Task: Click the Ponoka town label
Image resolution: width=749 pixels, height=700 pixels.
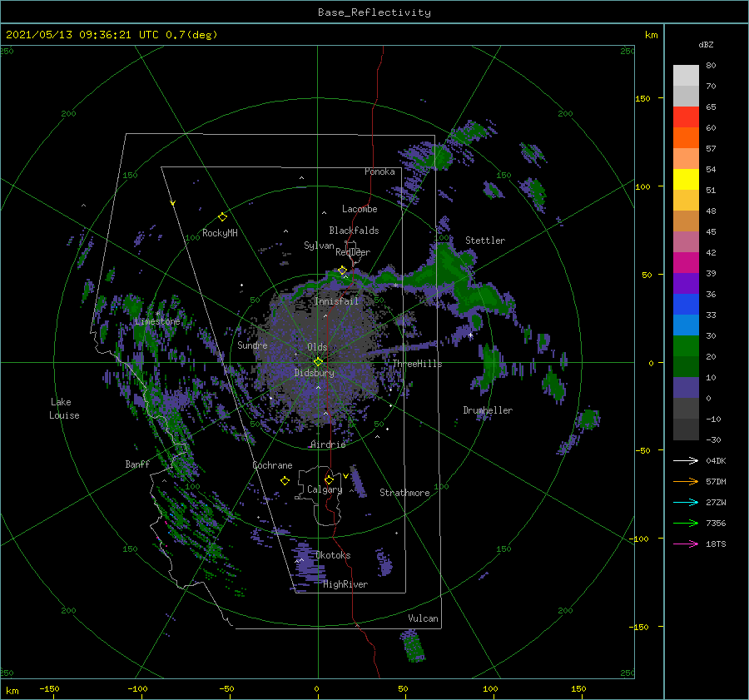Action: [379, 171]
